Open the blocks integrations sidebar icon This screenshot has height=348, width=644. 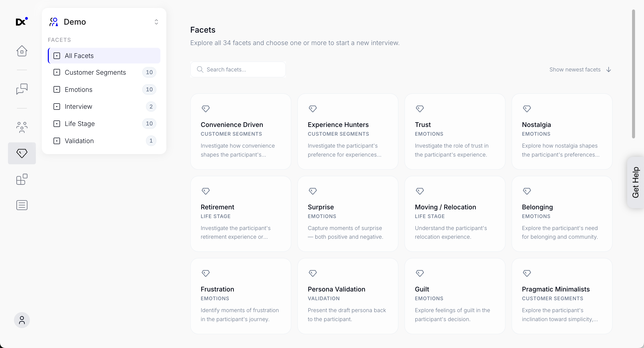tap(22, 179)
